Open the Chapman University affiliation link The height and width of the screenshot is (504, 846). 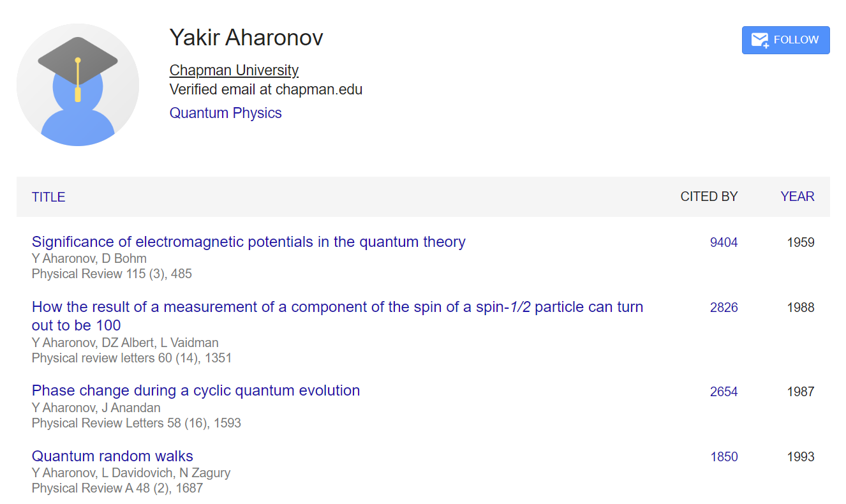tap(234, 70)
